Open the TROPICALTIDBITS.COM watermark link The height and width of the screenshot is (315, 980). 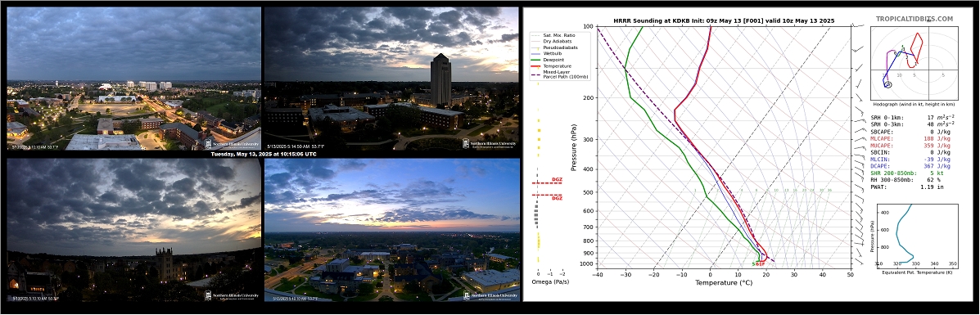coord(914,20)
